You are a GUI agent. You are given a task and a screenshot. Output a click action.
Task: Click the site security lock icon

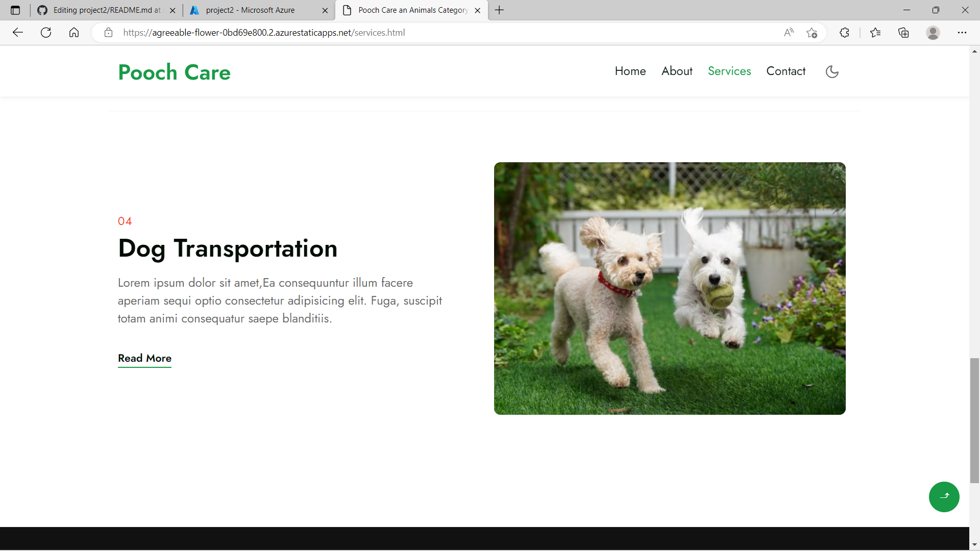pos(108,32)
